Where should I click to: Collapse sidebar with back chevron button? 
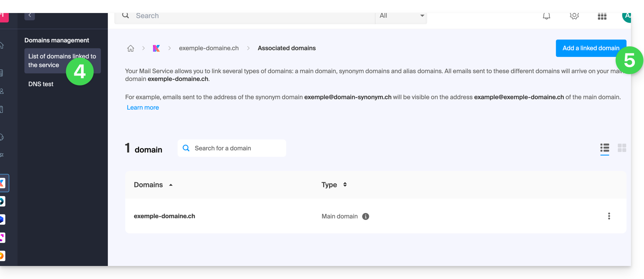[x=30, y=16]
